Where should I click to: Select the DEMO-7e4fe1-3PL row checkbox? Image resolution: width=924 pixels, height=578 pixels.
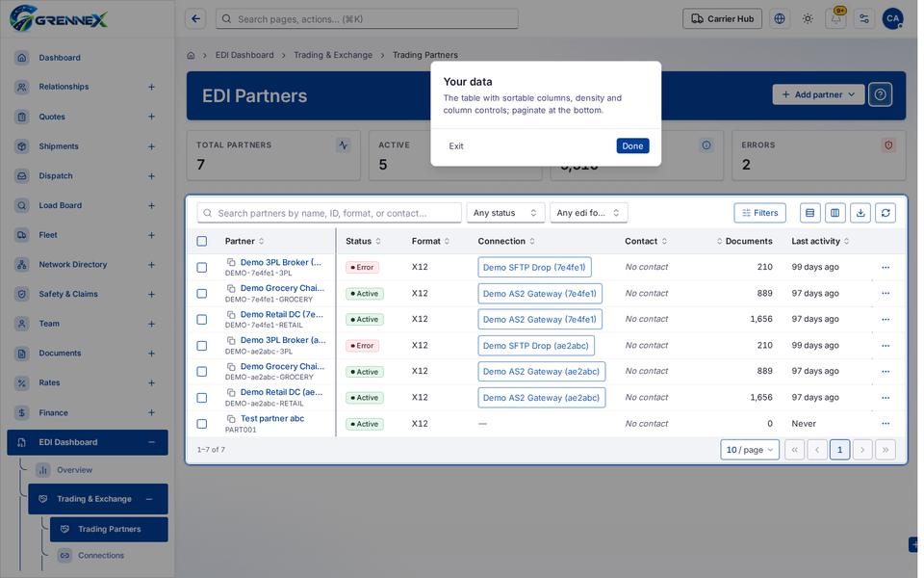pyautogui.click(x=201, y=267)
